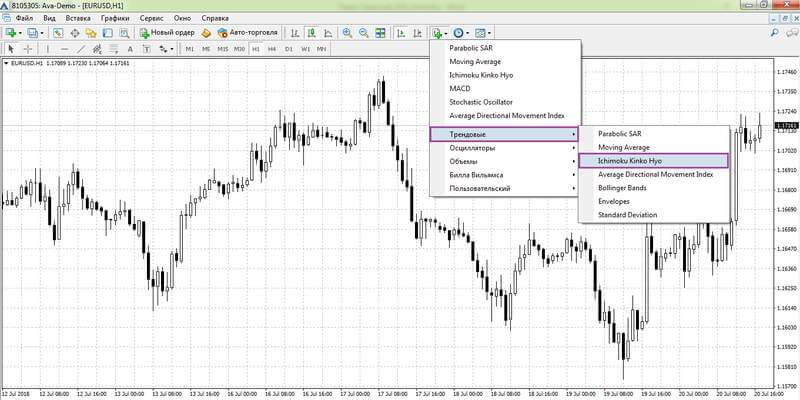Pick the trendline drawing tool

pos(81,49)
